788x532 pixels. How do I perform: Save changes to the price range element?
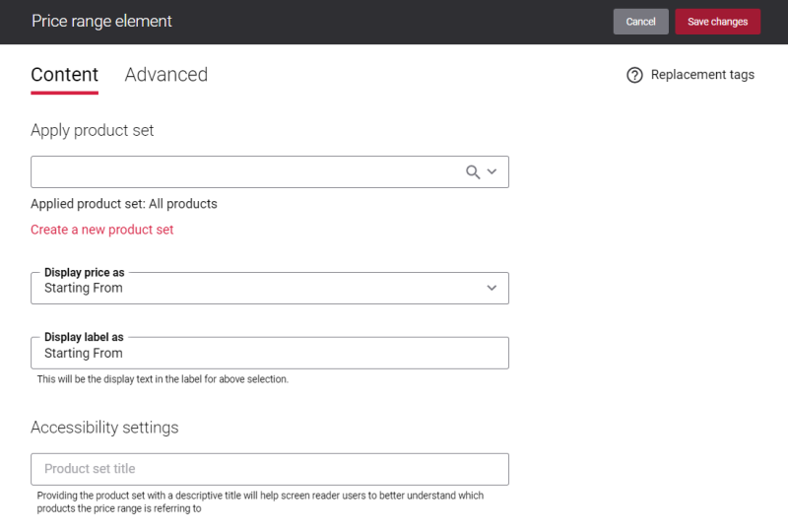pos(718,22)
